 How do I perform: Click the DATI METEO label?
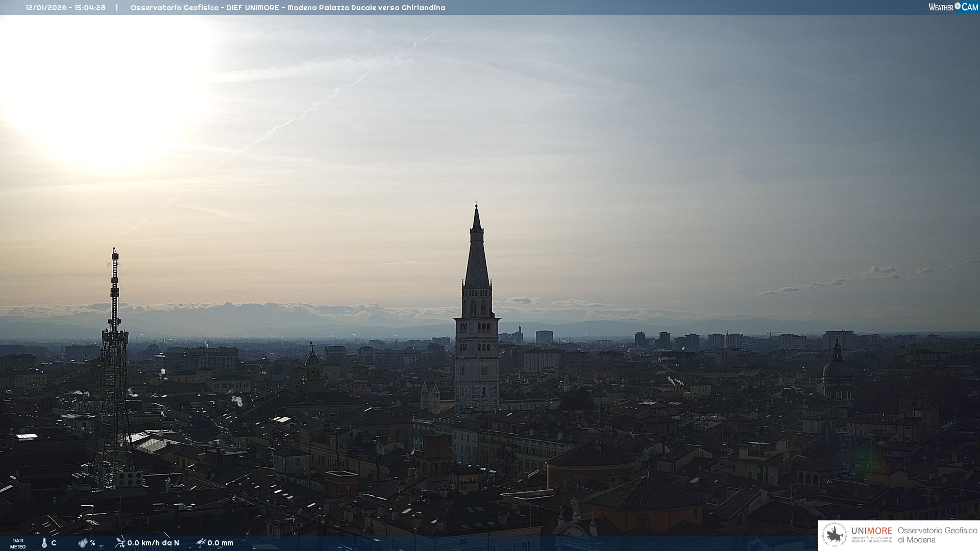pos(18,543)
